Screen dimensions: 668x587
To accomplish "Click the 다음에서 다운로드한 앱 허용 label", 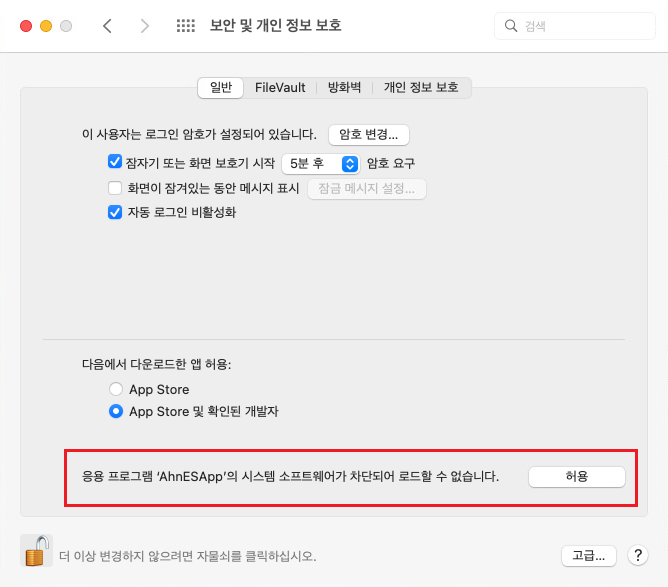I will 156,364.
